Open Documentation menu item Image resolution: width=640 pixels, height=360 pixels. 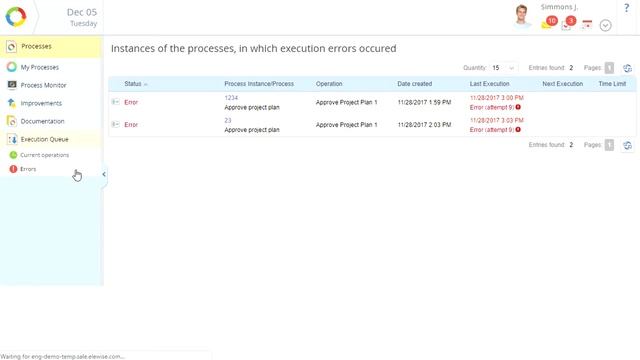coord(42,121)
